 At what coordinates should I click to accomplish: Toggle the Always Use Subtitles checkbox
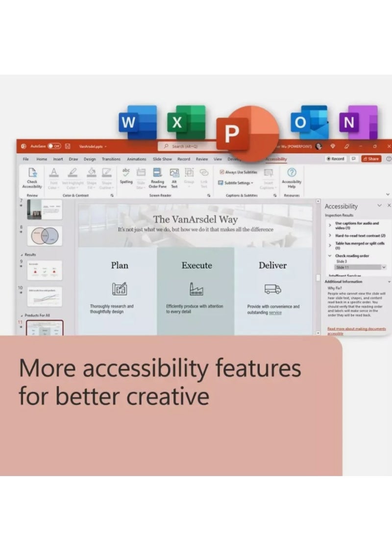222,172
